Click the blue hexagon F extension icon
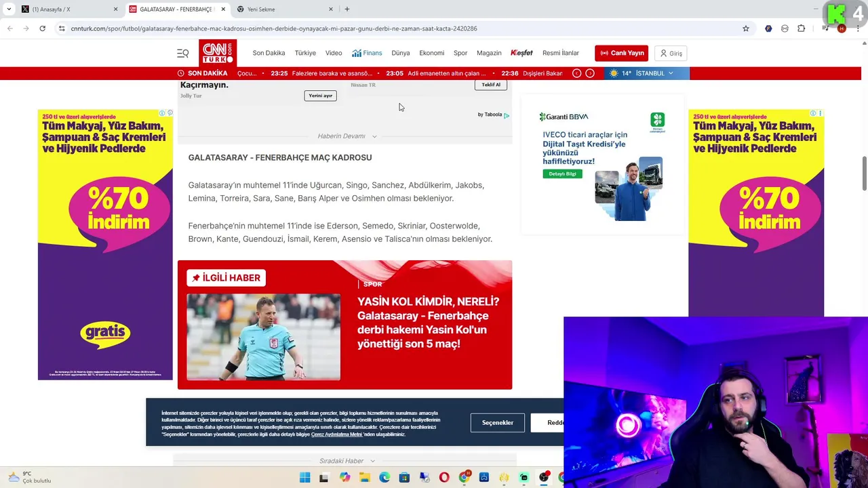Screen dimensions: 868x488 tap(768, 28)
